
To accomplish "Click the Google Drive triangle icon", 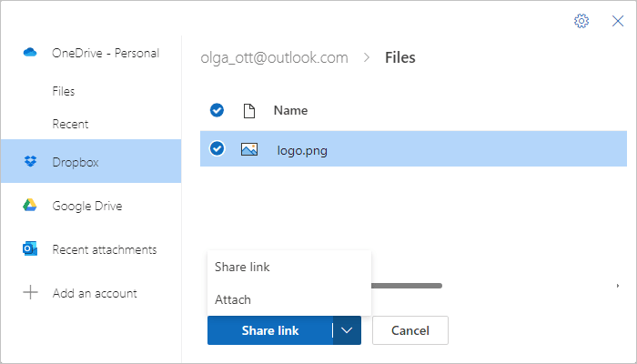I will tap(30, 206).
